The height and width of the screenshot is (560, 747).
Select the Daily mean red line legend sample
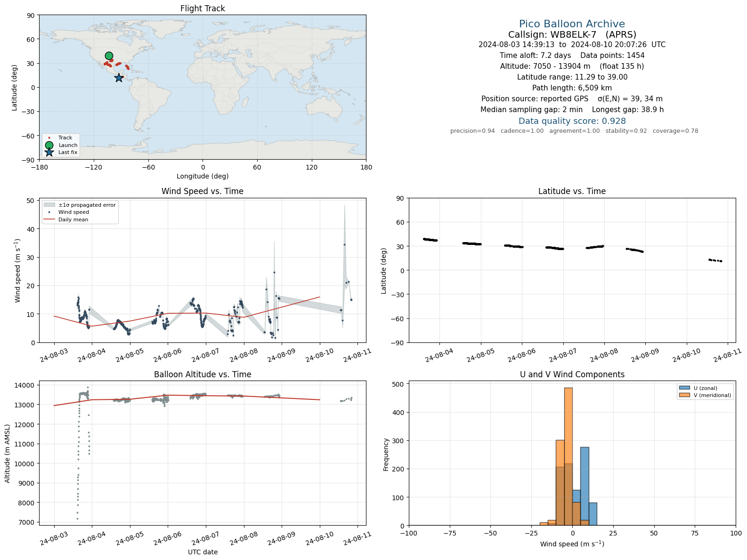point(49,219)
